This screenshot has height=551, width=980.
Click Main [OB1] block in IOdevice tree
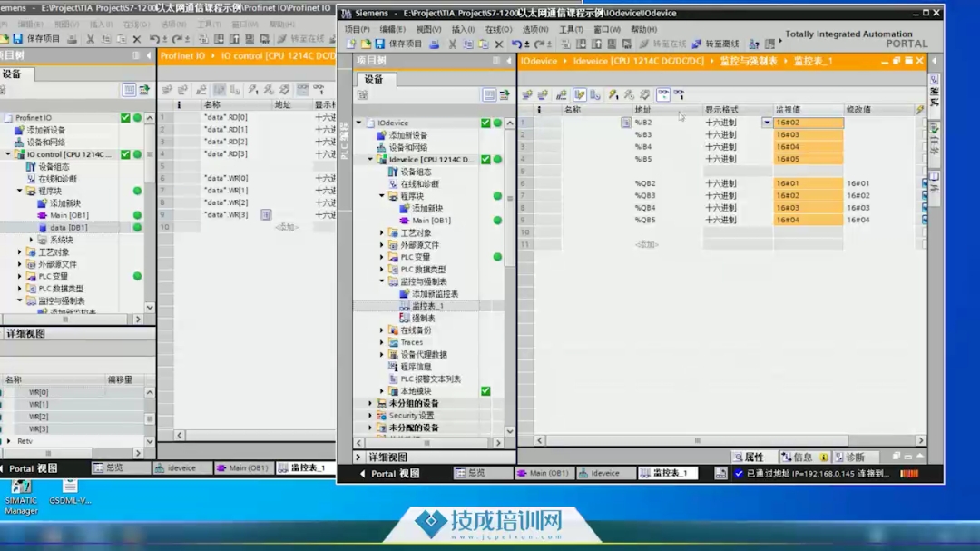point(431,221)
